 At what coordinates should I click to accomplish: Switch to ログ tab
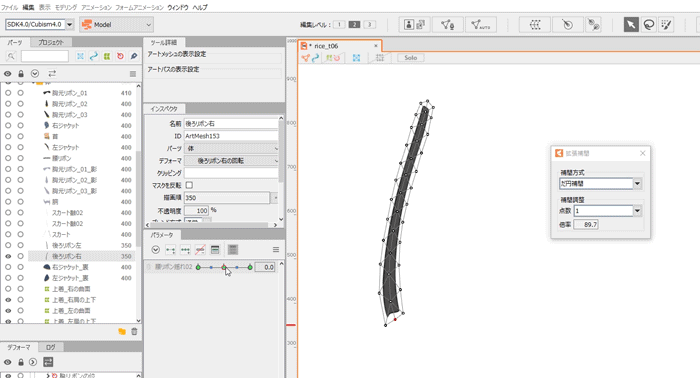[50, 347]
